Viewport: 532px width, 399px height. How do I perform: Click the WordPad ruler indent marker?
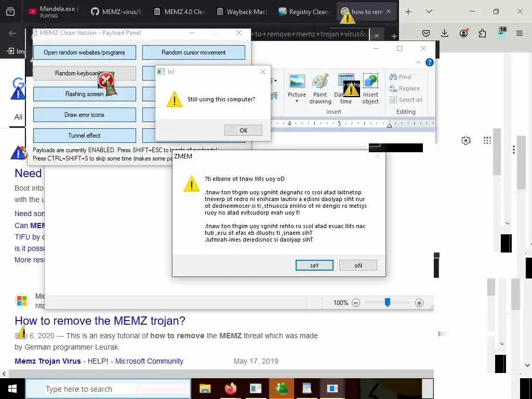point(390,125)
